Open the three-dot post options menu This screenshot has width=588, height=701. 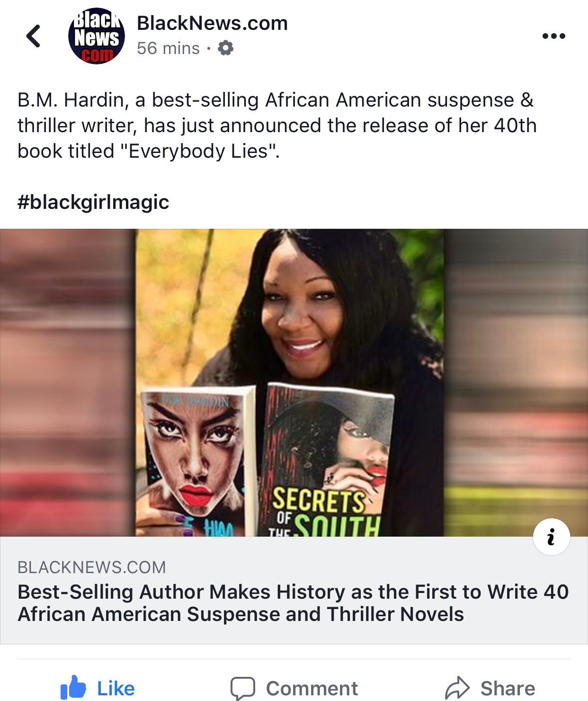(x=553, y=36)
